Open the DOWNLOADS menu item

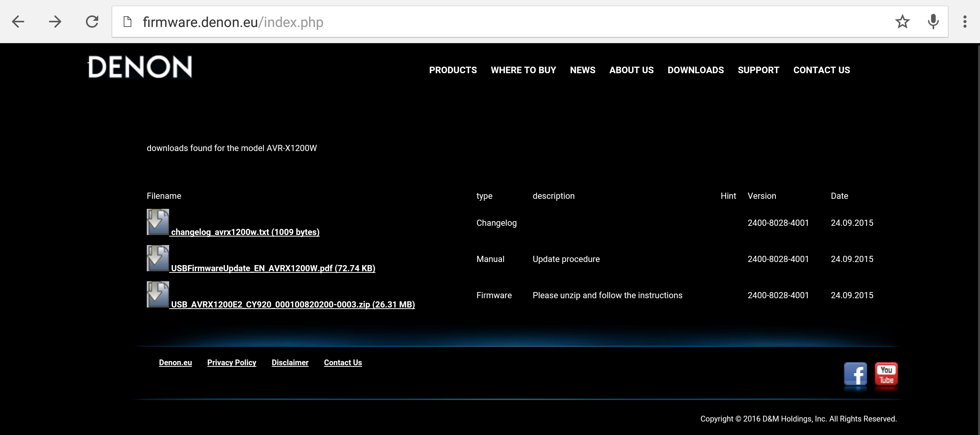[696, 70]
